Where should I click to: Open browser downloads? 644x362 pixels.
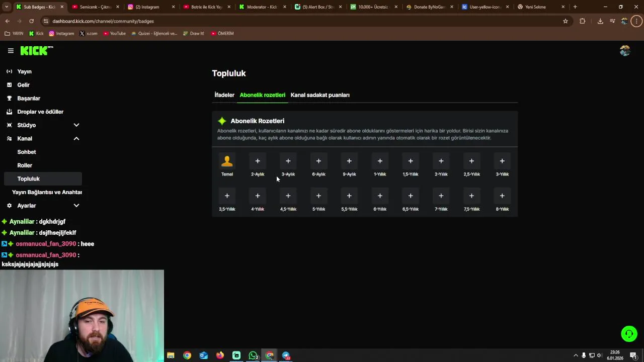pos(600,21)
